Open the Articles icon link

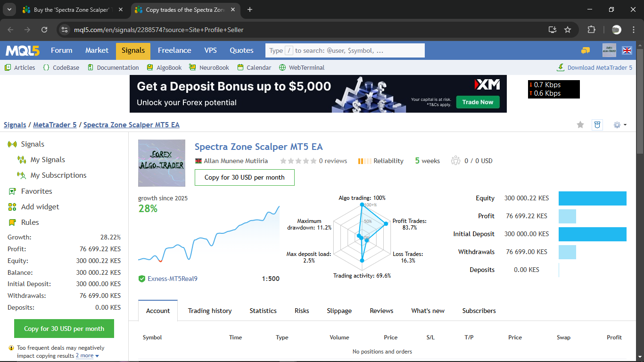8,67
